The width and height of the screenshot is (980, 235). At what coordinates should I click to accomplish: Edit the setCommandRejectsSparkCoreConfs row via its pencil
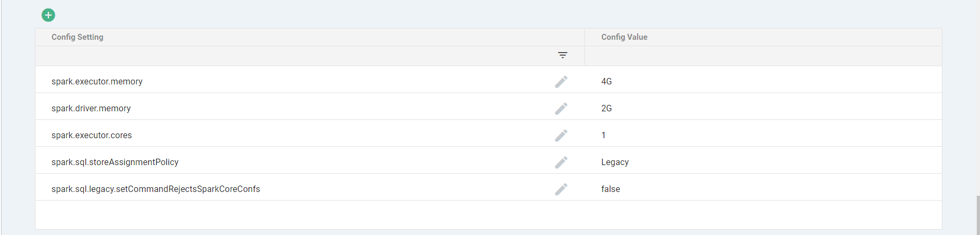561,189
